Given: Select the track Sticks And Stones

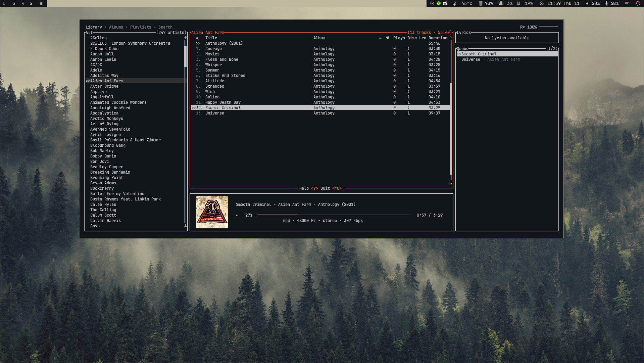Looking at the screenshot, I should [320, 76].
